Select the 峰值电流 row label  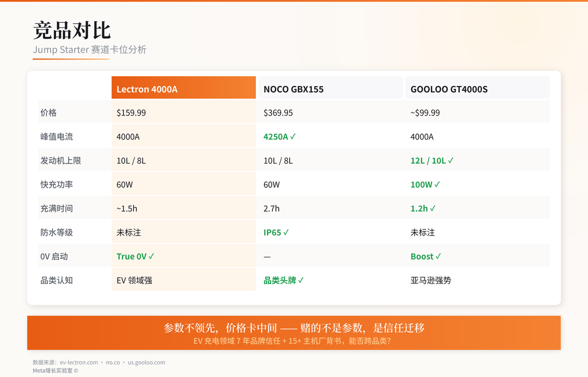57,137
